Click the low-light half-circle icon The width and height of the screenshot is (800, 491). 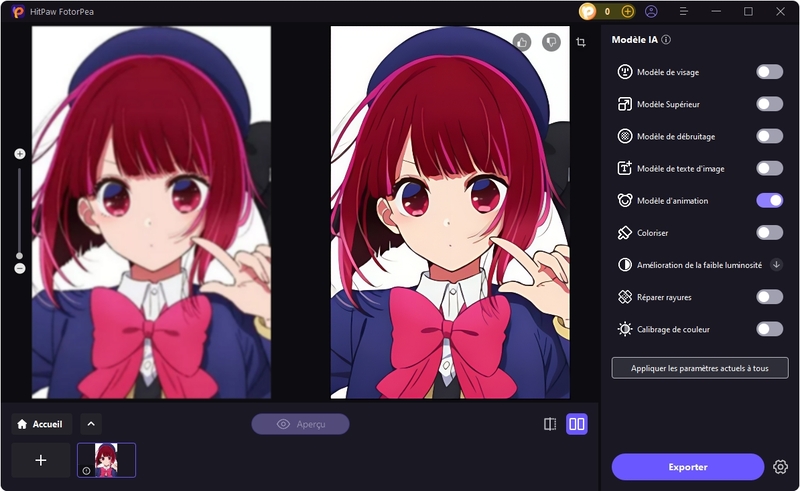[x=624, y=265]
